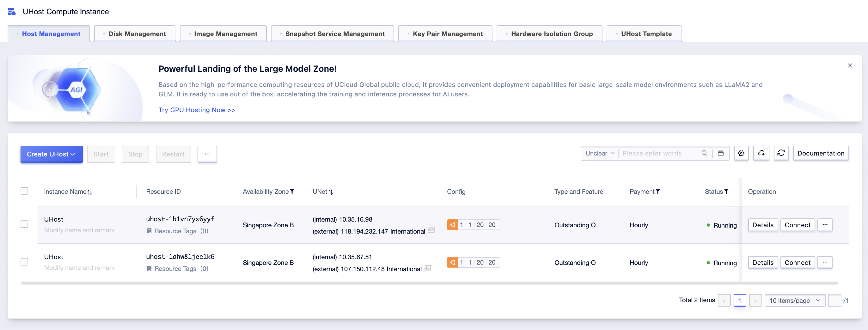Select page 1 in pagination
868x330 pixels.
click(x=739, y=300)
